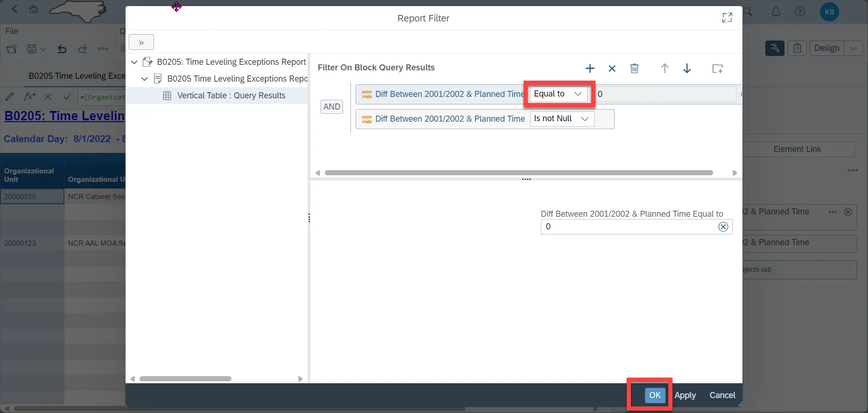The image size is (868, 413).
Task: Remove the selected filter with the X icon
Action: (x=612, y=69)
